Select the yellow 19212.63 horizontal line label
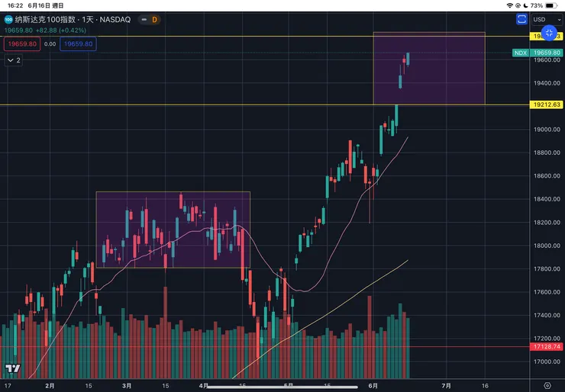The height and width of the screenshot is (392, 565). pos(547,104)
